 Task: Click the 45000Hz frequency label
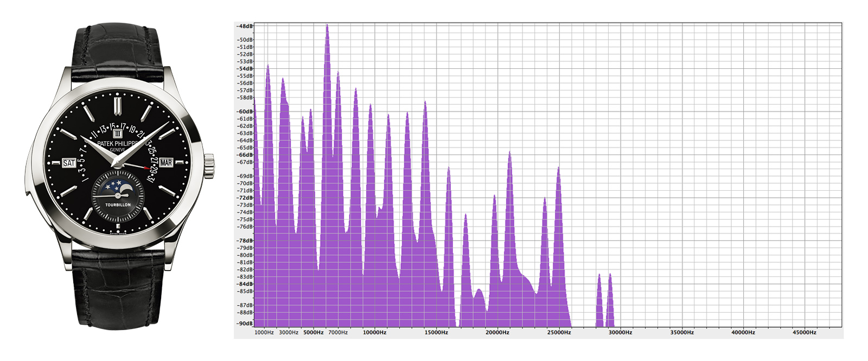[805, 332]
